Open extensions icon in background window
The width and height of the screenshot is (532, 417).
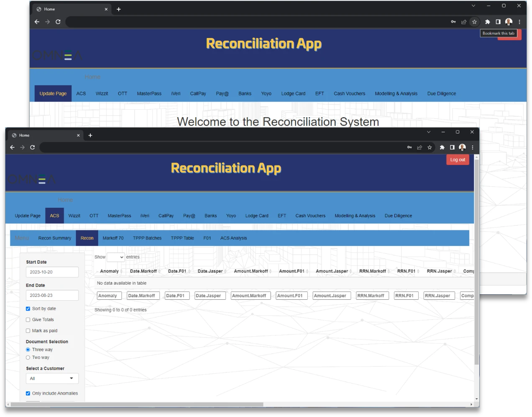tap(487, 22)
